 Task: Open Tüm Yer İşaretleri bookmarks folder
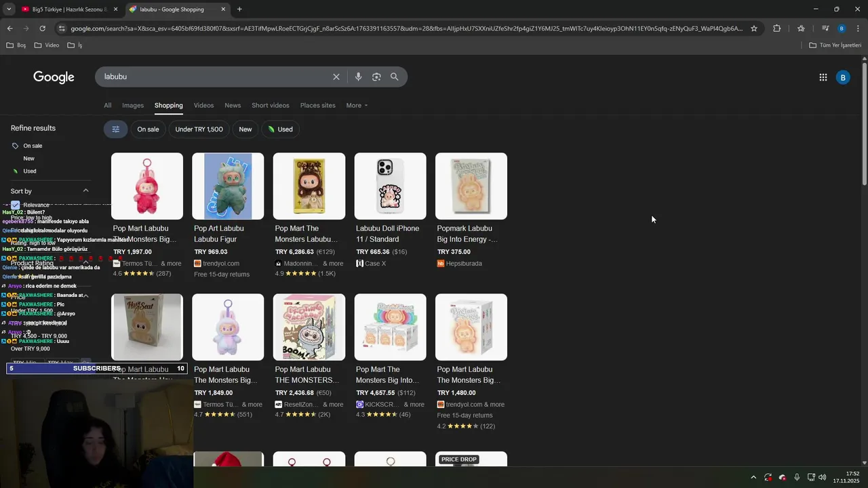(835, 45)
